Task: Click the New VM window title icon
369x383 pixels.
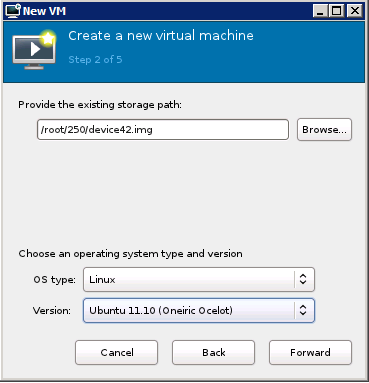Action: point(13,11)
